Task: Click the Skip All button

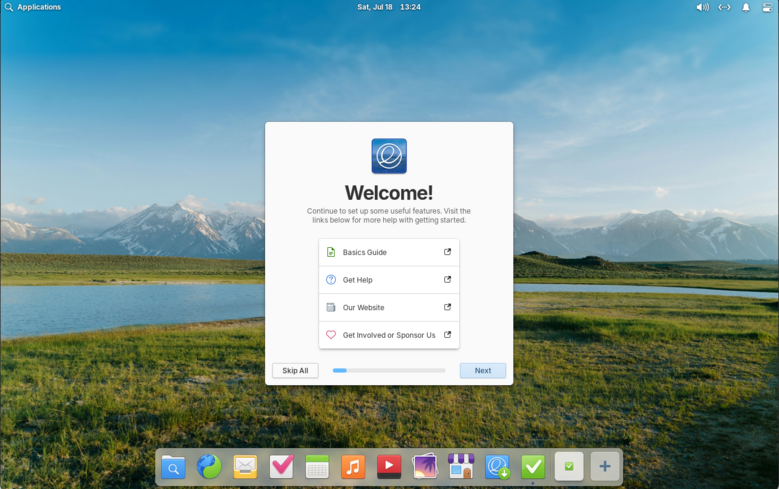Action: click(x=295, y=370)
